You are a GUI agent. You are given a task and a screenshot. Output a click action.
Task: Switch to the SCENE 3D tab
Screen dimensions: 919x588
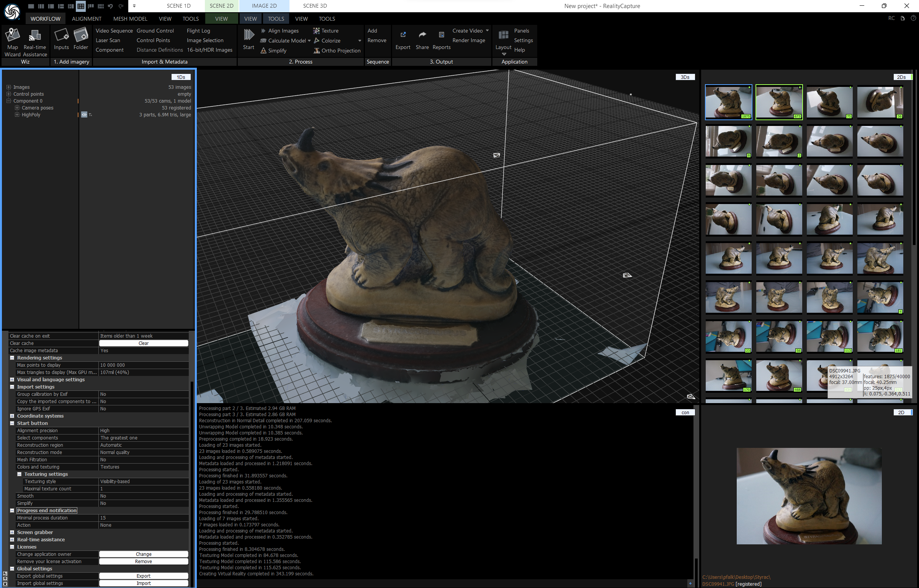click(314, 6)
